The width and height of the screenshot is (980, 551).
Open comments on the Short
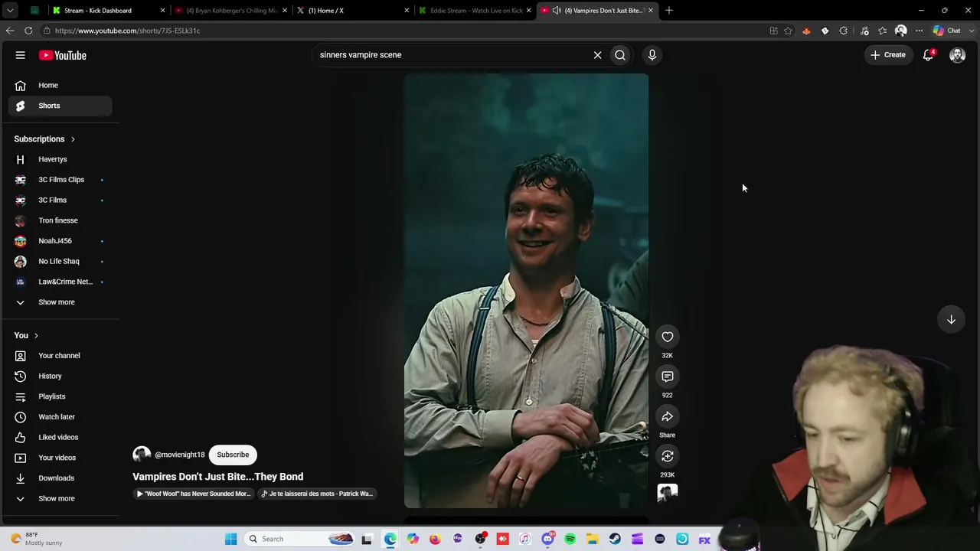[668, 377]
